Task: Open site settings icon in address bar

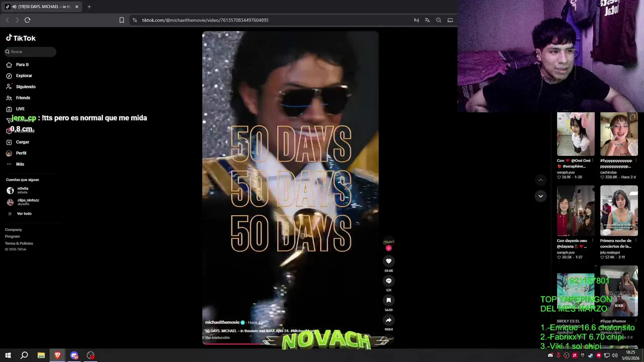Action: [135, 20]
